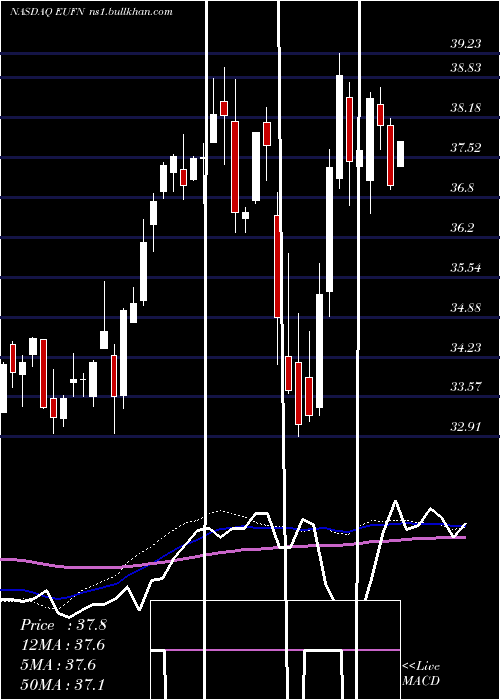Click the 37.52 price axis label

466,147
